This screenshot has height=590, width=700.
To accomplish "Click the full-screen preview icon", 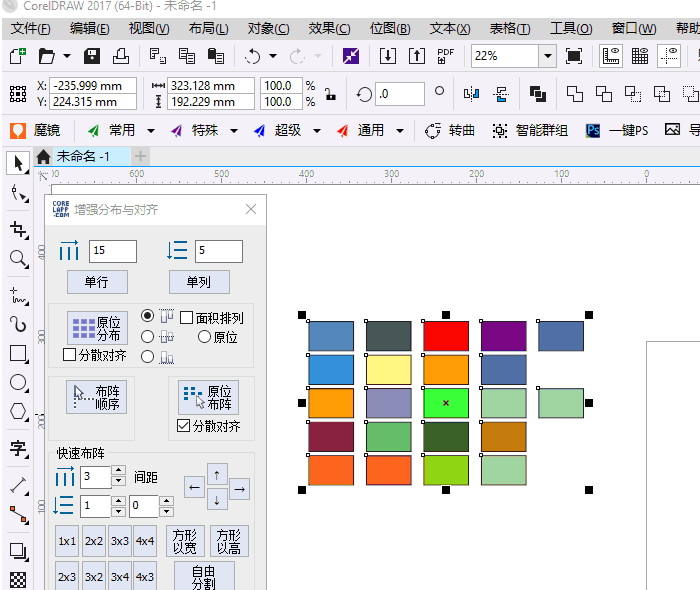I will click(574, 56).
